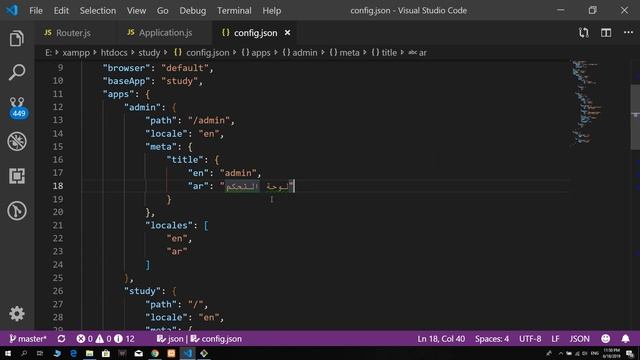Click the study breadcrumb
The height and width of the screenshot is (360, 640).
click(149, 53)
